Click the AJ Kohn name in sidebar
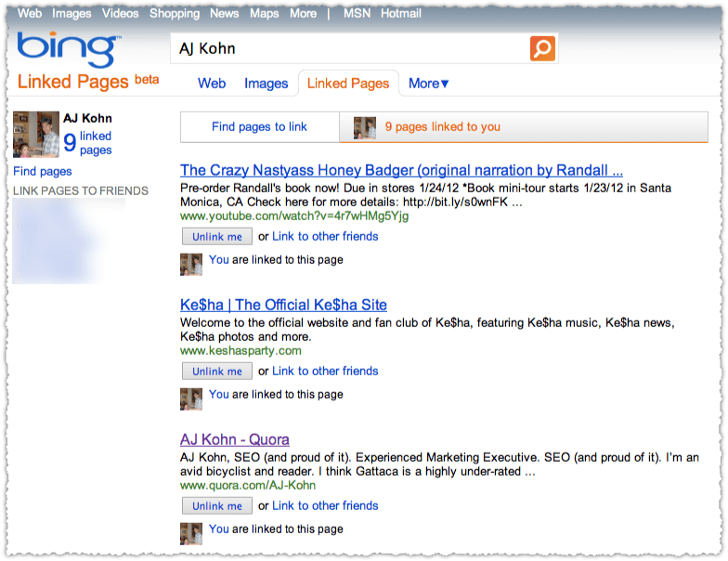728x561 pixels. (87, 119)
